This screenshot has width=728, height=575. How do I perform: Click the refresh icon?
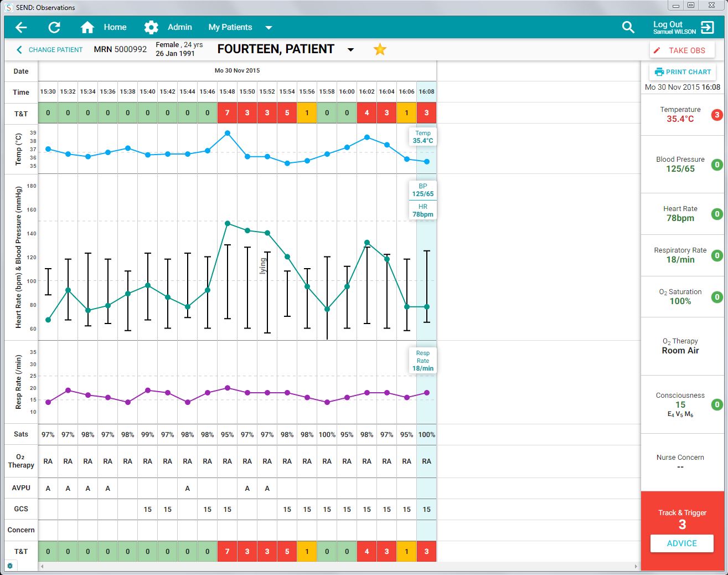[54, 27]
